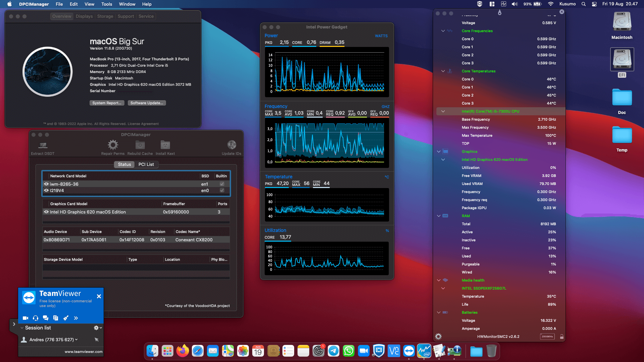Click the pin icon atop HWMonitor window
This screenshot has height=362, width=644.
pos(499,12)
